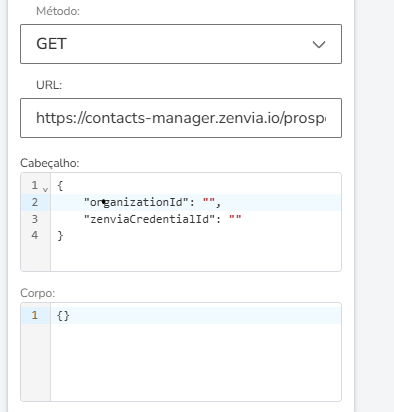
Task: Click the chevron arrow in the Método select
Action: tap(319, 44)
